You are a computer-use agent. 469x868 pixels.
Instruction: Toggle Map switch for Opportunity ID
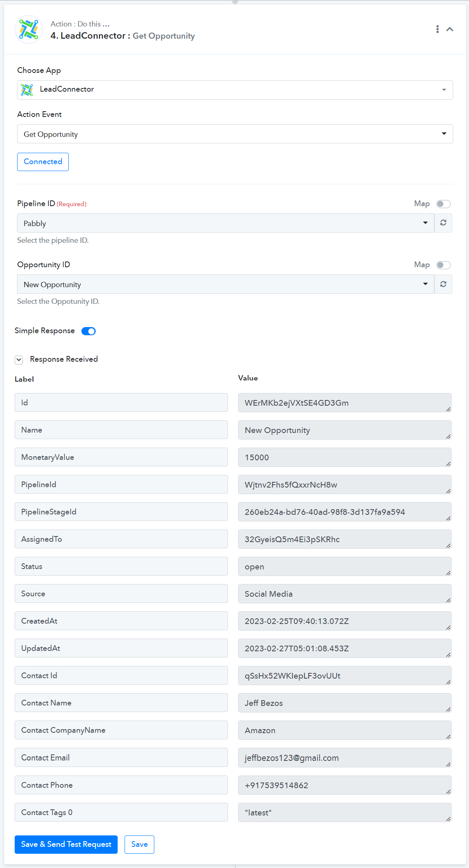click(x=443, y=265)
